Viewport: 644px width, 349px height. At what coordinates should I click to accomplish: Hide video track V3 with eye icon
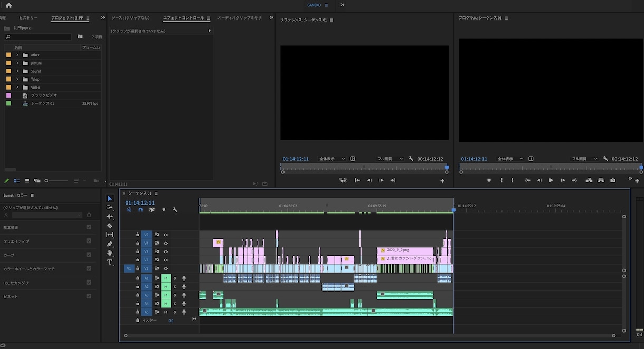[x=166, y=251]
